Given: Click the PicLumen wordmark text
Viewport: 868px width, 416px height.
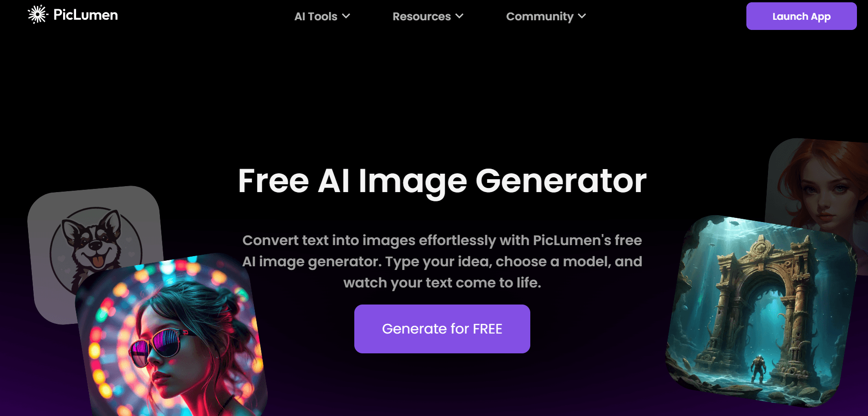Looking at the screenshot, I should (86, 15).
